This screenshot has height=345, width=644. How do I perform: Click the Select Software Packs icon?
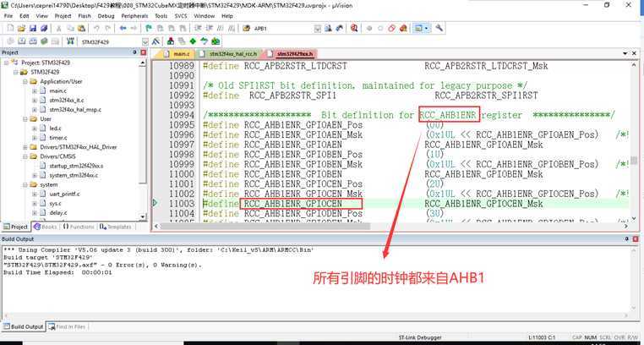point(205,41)
